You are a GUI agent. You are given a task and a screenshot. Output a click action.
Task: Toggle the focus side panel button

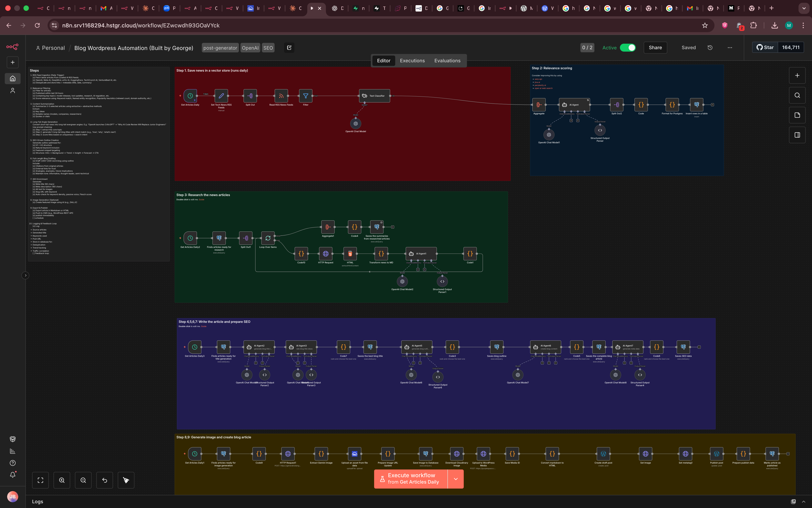797,135
